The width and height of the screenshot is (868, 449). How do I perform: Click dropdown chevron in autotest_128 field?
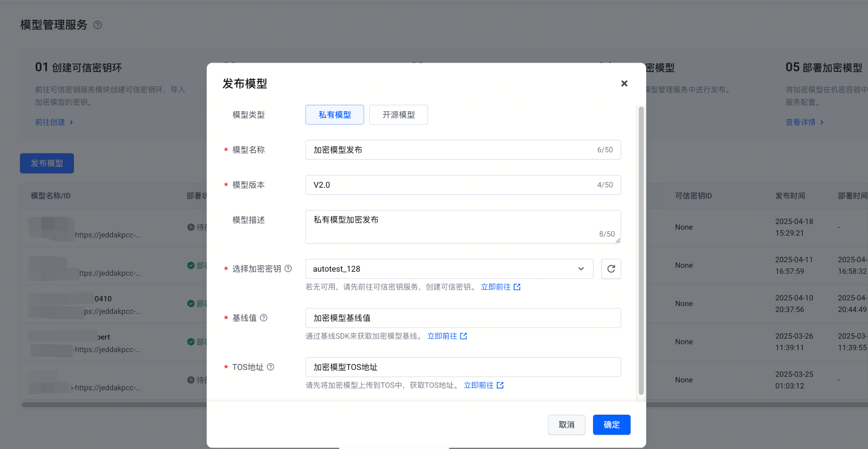tap(581, 269)
